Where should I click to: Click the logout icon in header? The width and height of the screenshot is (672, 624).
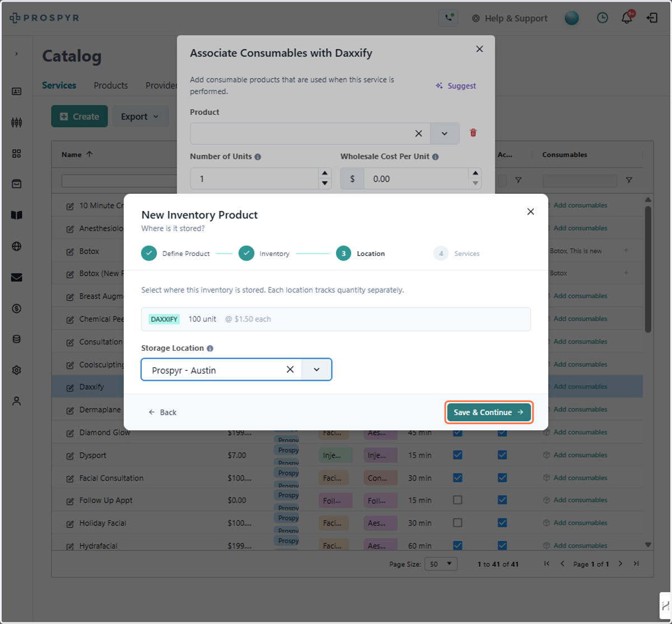coord(652,18)
